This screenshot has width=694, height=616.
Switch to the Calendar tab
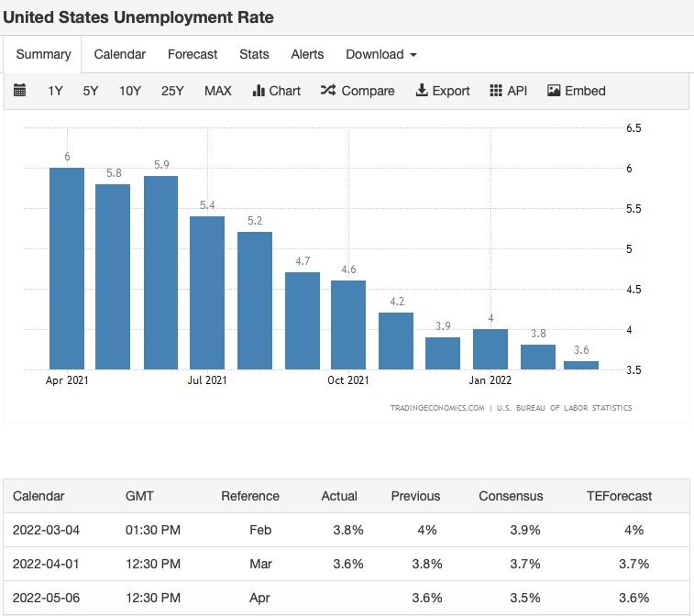(119, 54)
